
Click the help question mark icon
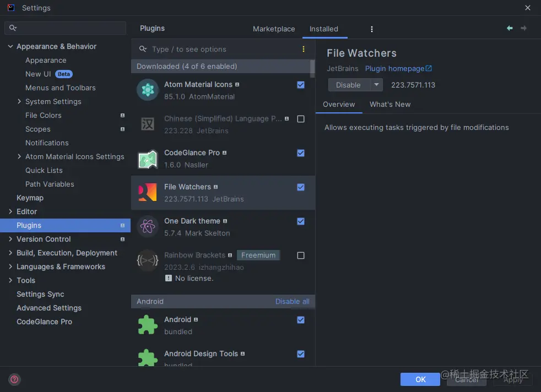click(x=14, y=379)
